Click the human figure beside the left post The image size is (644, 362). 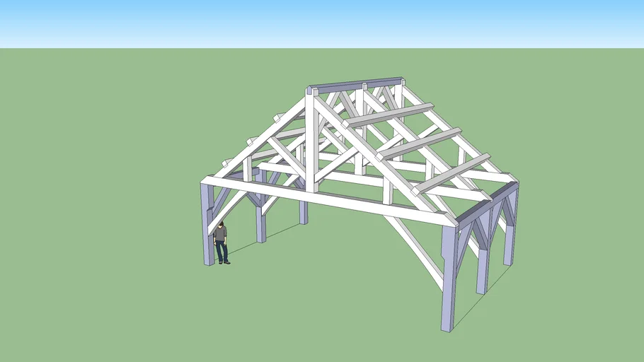(x=222, y=243)
